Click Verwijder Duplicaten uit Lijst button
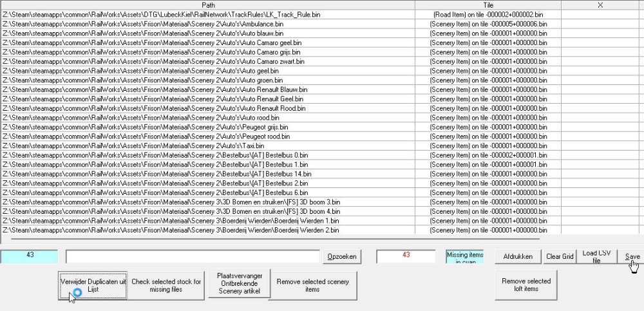 coord(93,285)
